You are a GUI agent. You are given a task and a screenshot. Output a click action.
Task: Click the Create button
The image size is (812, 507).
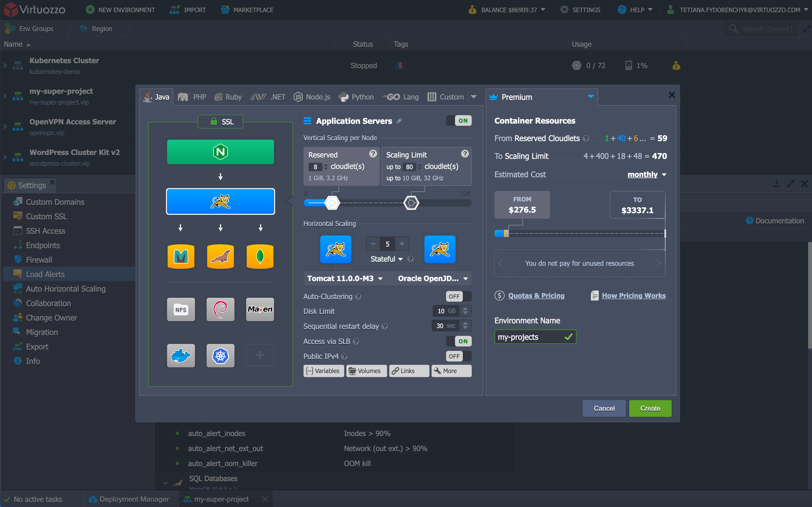(650, 408)
